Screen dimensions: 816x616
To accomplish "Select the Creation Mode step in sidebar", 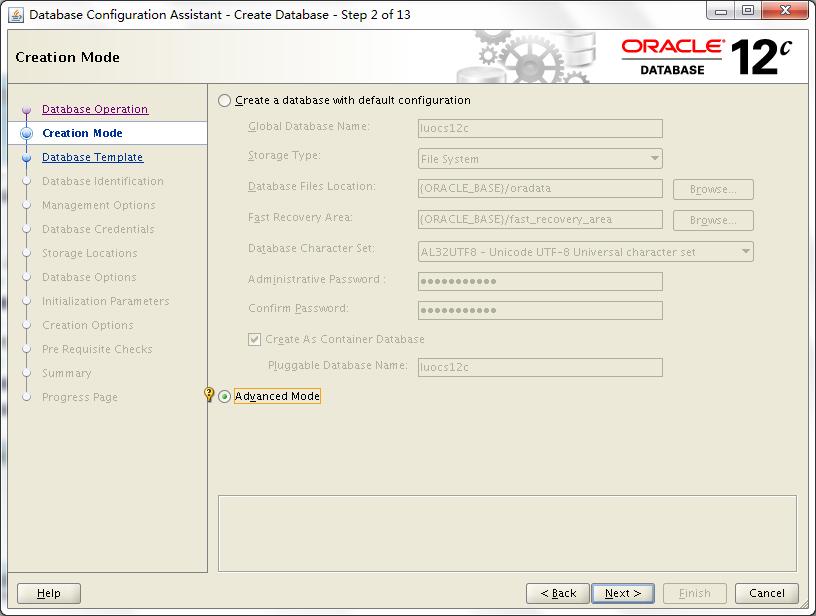I will [82, 133].
